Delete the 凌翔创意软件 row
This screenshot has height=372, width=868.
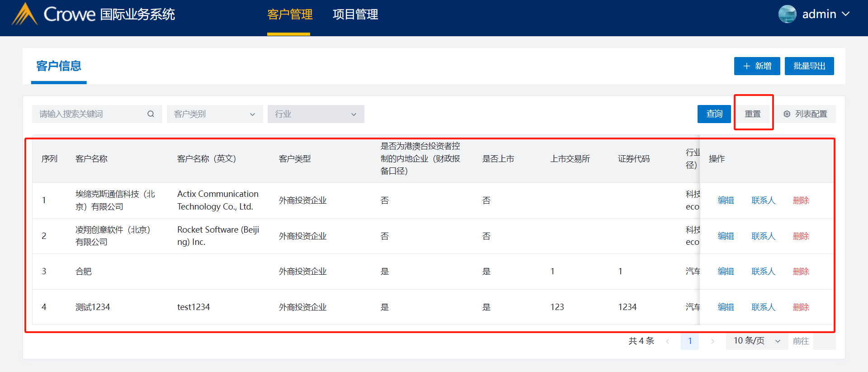(801, 236)
